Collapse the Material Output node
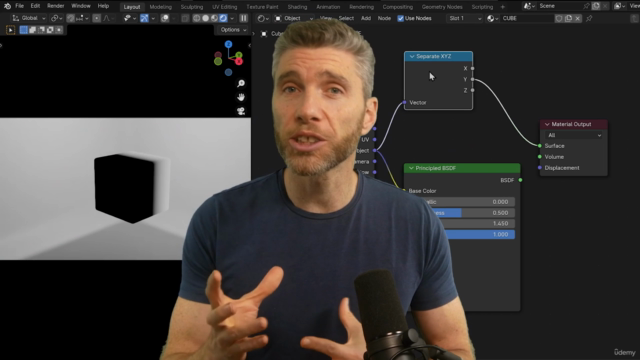Viewport: 640px width, 360px height. (547, 124)
